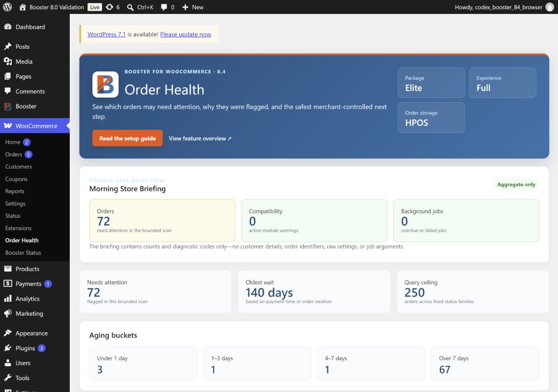The height and width of the screenshot is (392, 558).
Task: Select the Order Health submenu item
Action: [22, 240]
